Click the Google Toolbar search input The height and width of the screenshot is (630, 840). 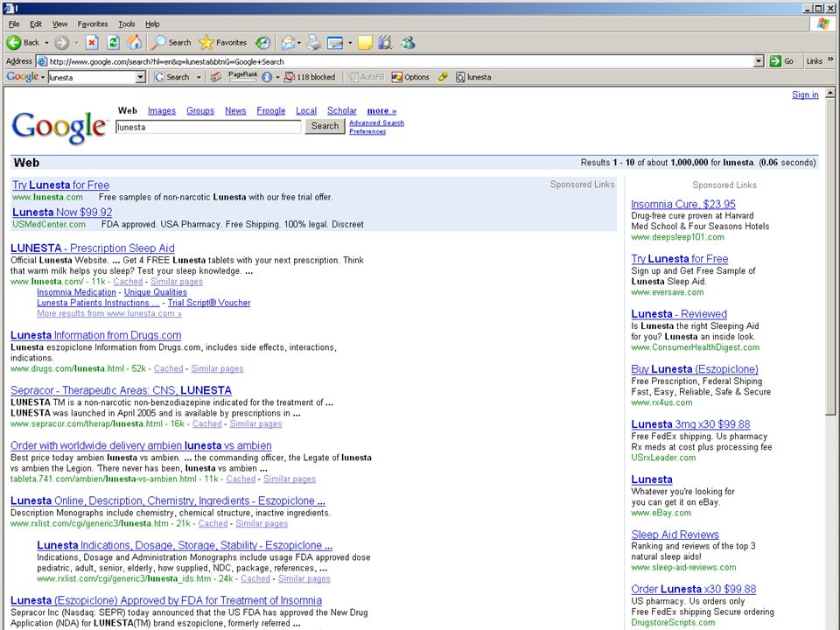[x=92, y=77]
